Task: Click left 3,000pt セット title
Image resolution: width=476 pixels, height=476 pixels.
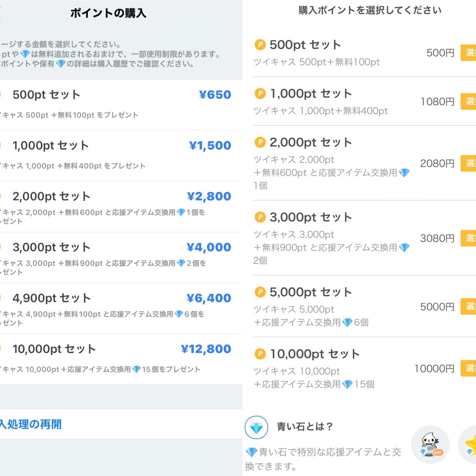Action: click(x=51, y=247)
